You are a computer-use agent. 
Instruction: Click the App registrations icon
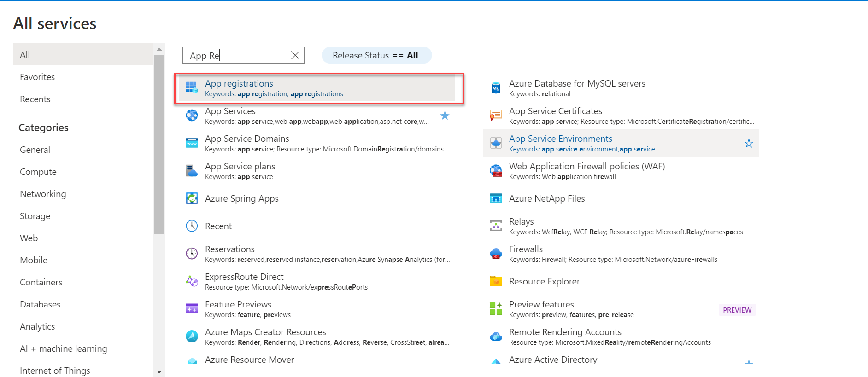192,87
